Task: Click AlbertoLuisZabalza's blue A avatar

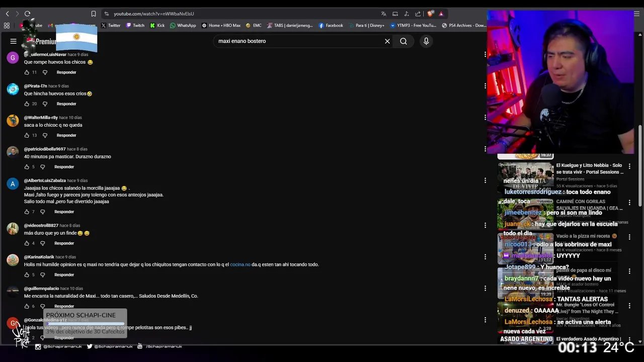Action: pyautogui.click(x=13, y=184)
